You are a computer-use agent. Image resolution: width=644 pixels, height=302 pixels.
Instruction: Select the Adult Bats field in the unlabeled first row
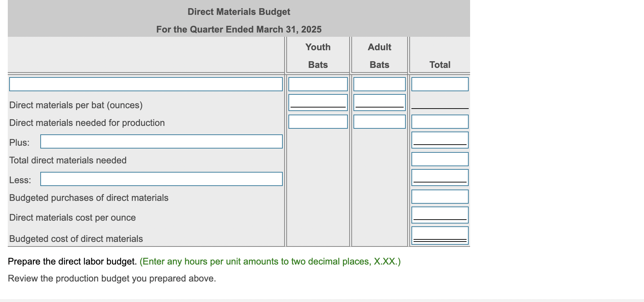tap(380, 84)
